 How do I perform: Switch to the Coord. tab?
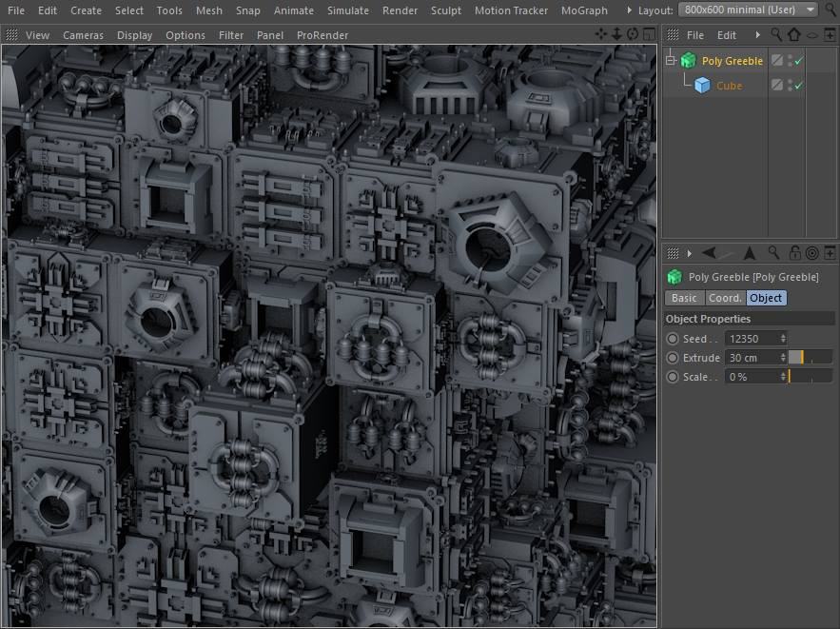[725, 298]
